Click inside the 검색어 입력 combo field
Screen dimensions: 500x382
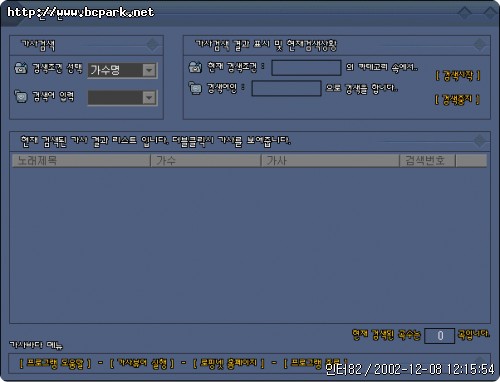(x=115, y=98)
